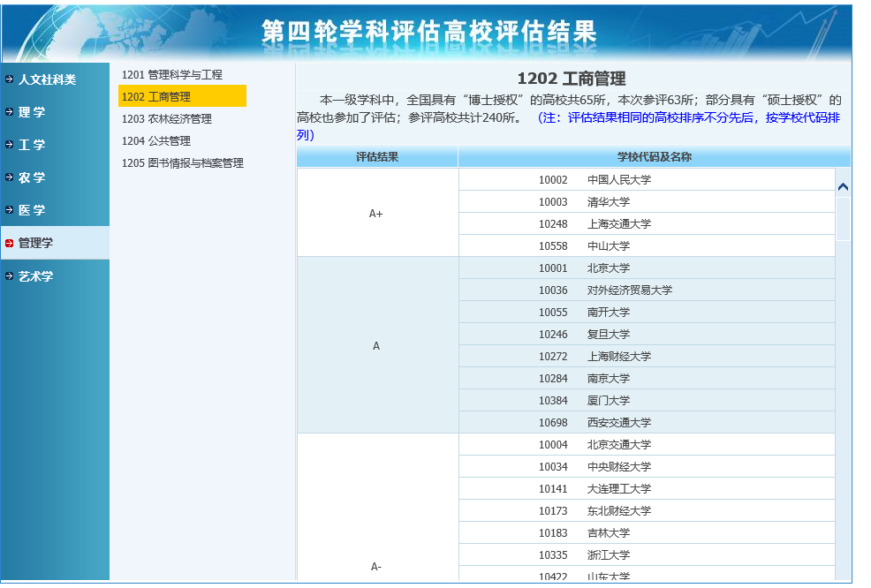Click the row 10173 东北财经大学
Screen dimensions: 871x588
tap(648, 511)
